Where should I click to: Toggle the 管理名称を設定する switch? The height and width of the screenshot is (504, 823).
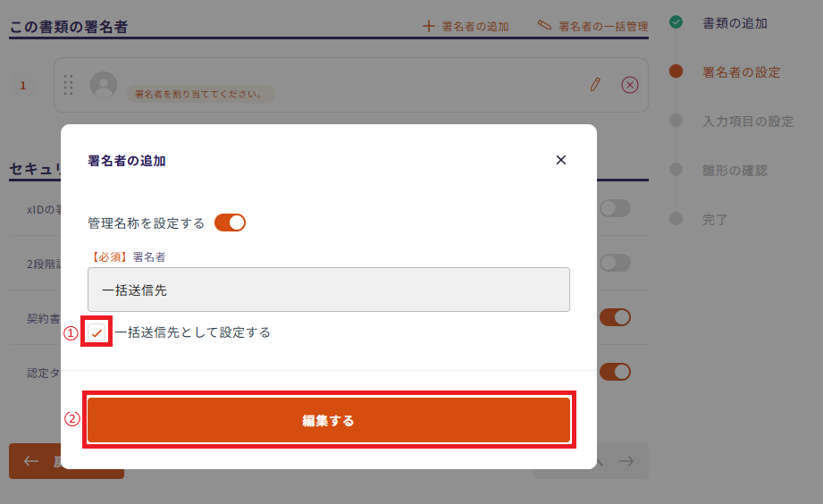(x=230, y=223)
